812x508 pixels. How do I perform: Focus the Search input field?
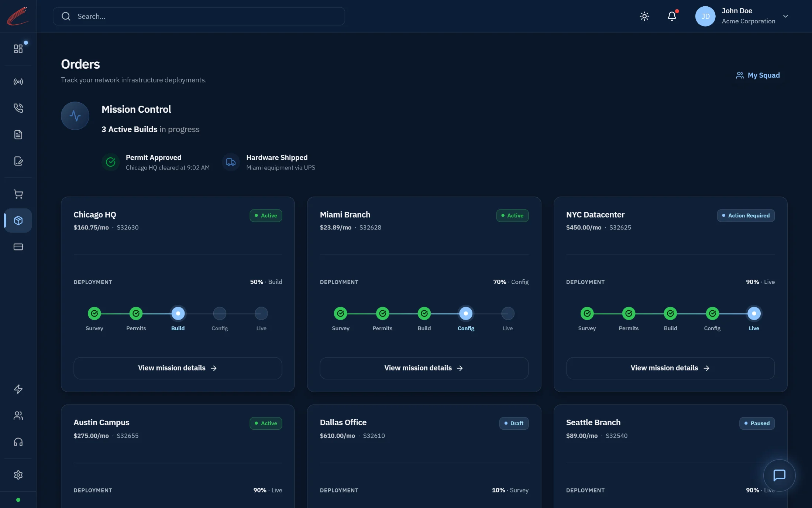click(x=199, y=16)
